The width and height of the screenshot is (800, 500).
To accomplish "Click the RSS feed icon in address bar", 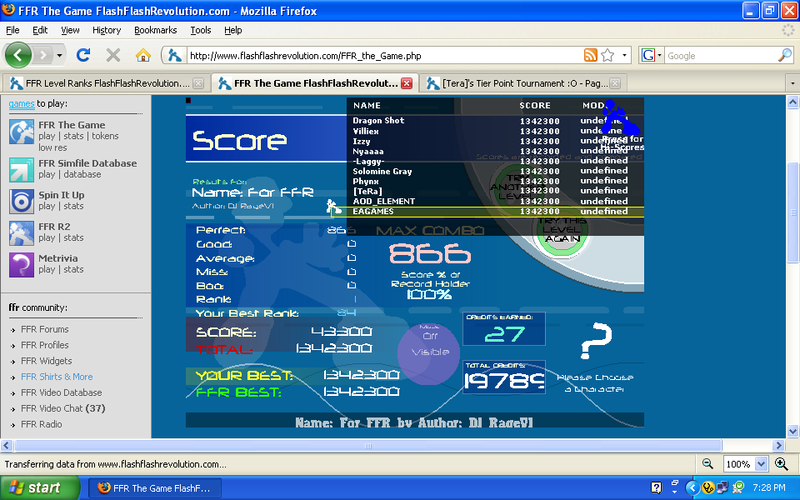I will coord(591,55).
